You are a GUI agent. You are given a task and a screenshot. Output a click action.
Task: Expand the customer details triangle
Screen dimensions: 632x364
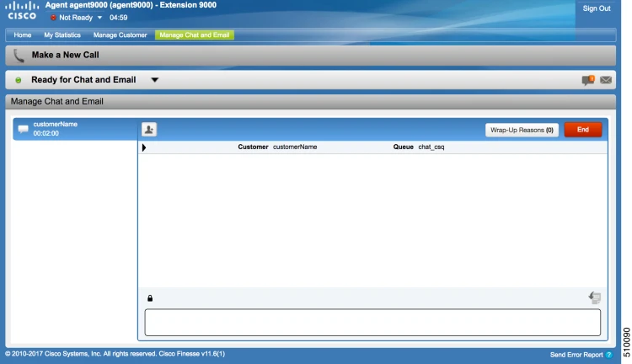point(144,147)
